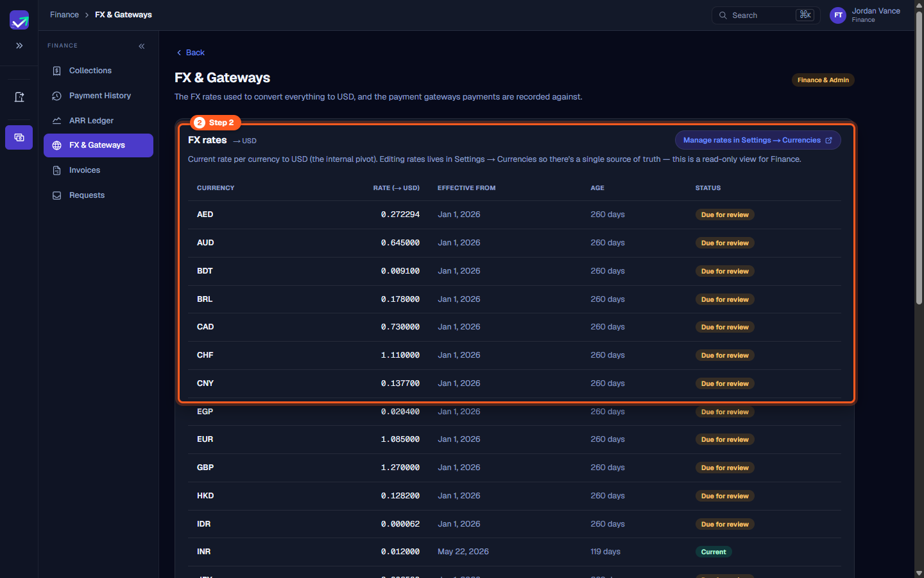Click the app logo icon
This screenshot has height=578, width=924.
click(x=19, y=19)
